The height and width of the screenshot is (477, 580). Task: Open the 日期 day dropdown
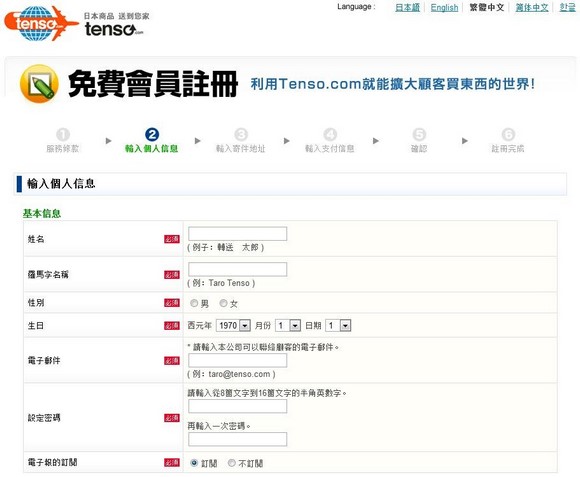338,325
